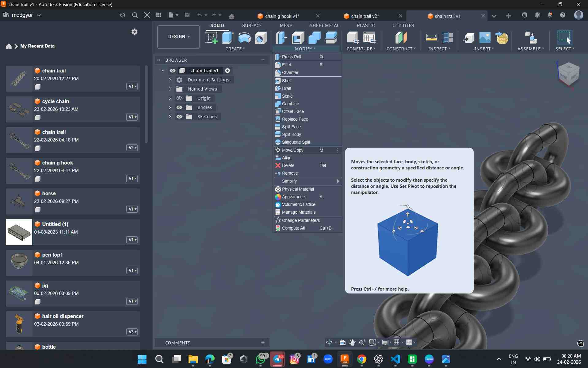Activate chain trail v1 component radio button

pyautogui.click(x=227, y=71)
